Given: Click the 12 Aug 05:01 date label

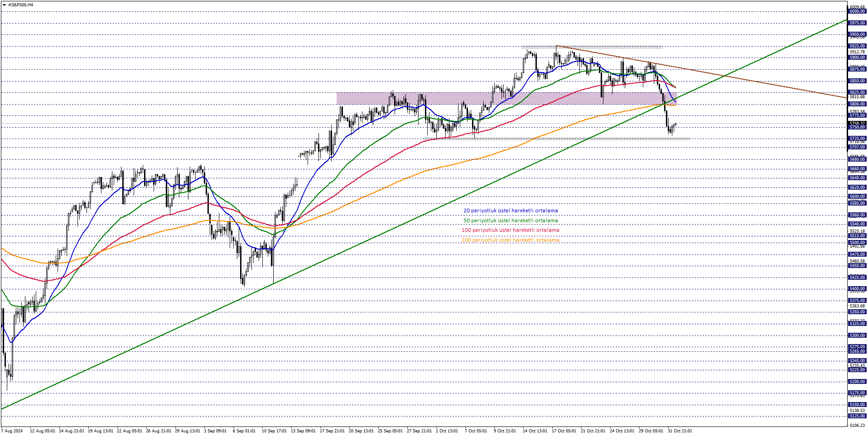Looking at the screenshot, I should [x=43, y=431].
